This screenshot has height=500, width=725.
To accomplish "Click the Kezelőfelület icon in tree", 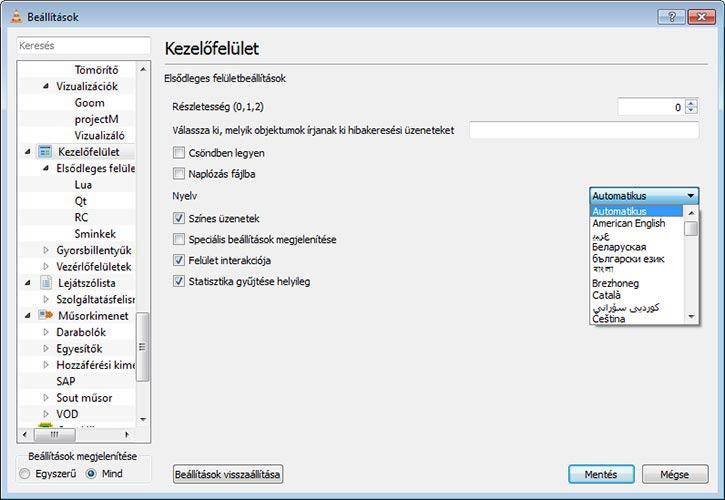I will click(x=44, y=152).
